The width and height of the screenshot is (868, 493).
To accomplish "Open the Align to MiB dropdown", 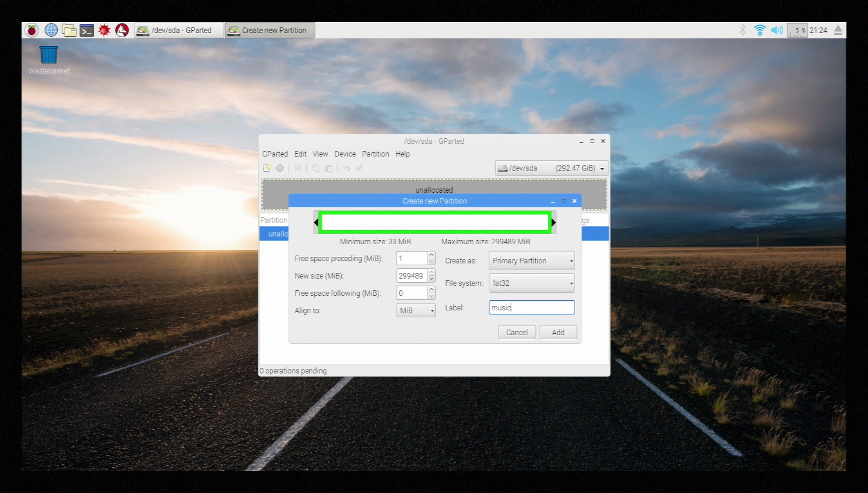I will pos(415,311).
